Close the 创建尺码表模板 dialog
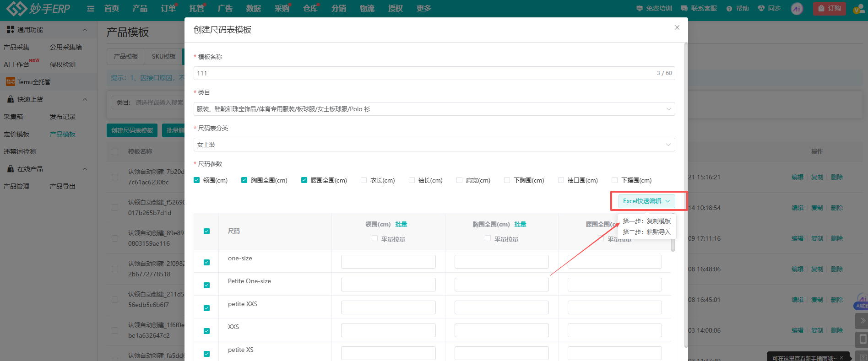The height and width of the screenshot is (361, 868). click(677, 27)
